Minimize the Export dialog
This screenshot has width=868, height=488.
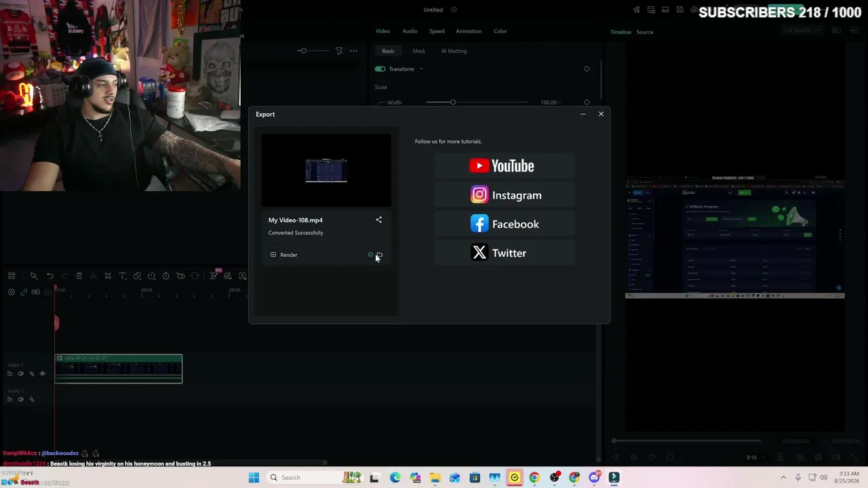tap(583, 114)
